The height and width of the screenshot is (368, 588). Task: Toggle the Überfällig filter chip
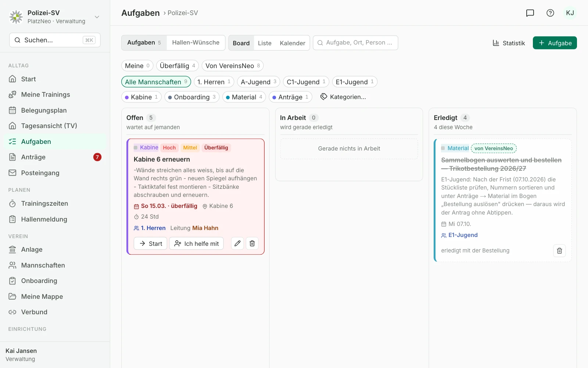click(x=178, y=66)
